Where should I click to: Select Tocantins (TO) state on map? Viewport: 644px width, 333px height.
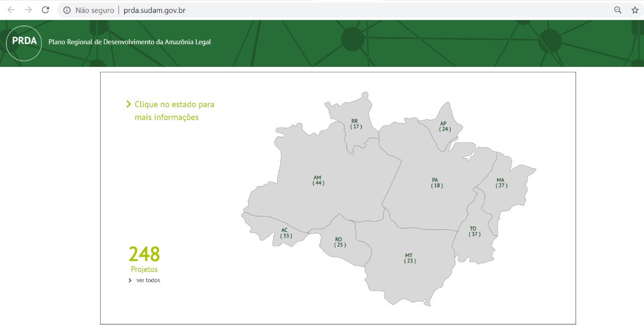pyautogui.click(x=473, y=231)
